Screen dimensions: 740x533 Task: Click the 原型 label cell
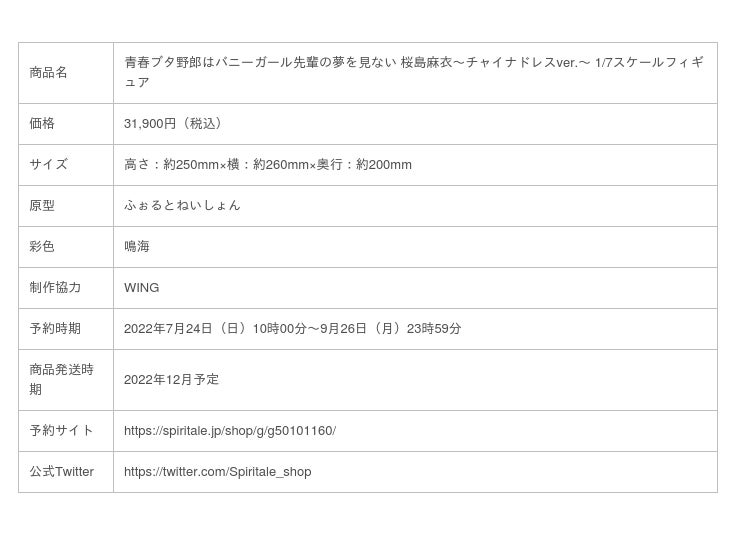click(42, 206)
